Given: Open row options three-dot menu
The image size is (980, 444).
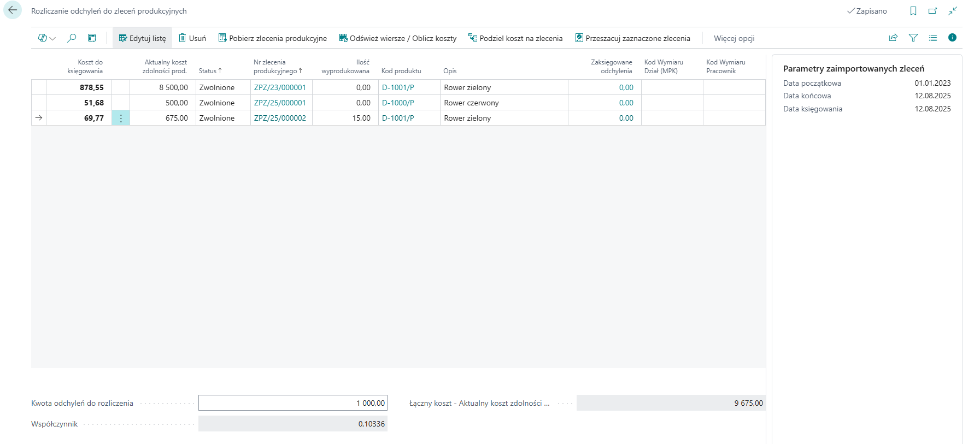Looking at the screenshot, I should (121, 118).
